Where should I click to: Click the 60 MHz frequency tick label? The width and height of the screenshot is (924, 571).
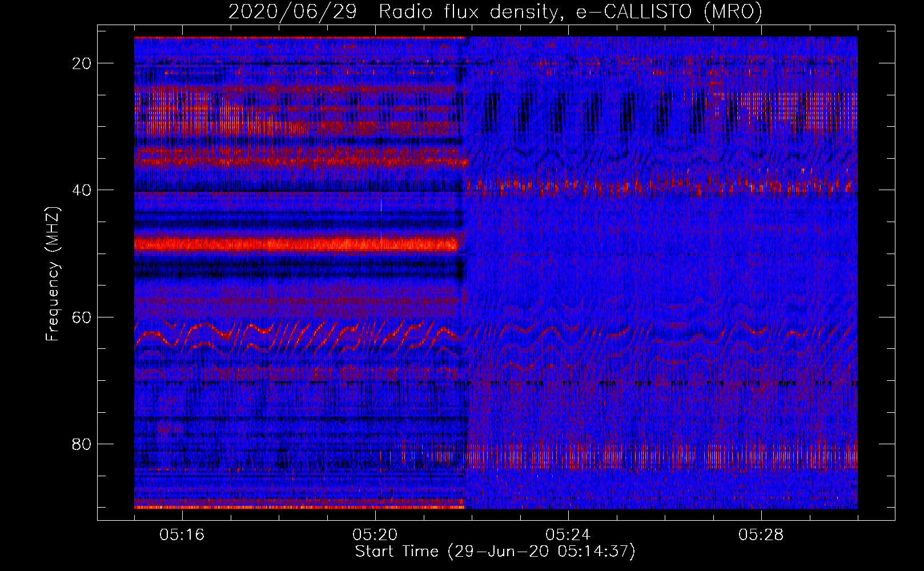pos(82,317)
